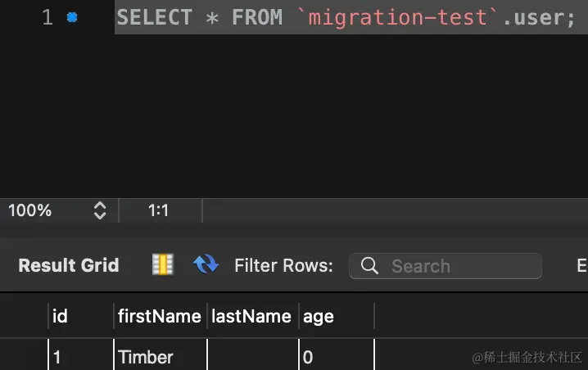Type focus in Filter Rows search field
588x370 pixels.
[x=446, y=266]
